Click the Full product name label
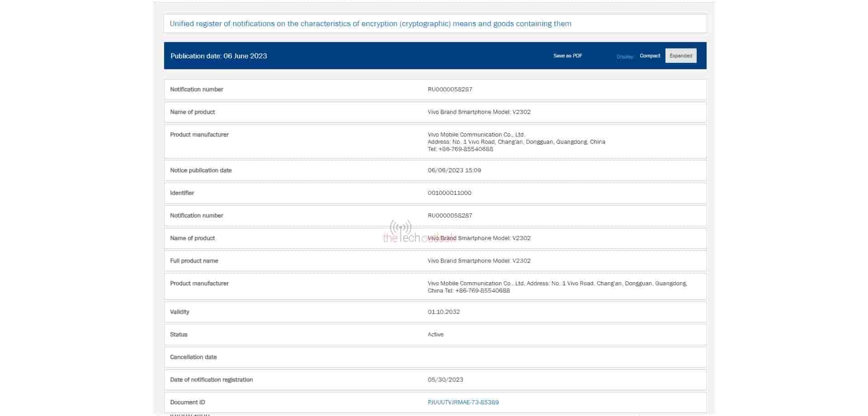The image size is (868, 416). pyautogui.click(x=194, y=261)
